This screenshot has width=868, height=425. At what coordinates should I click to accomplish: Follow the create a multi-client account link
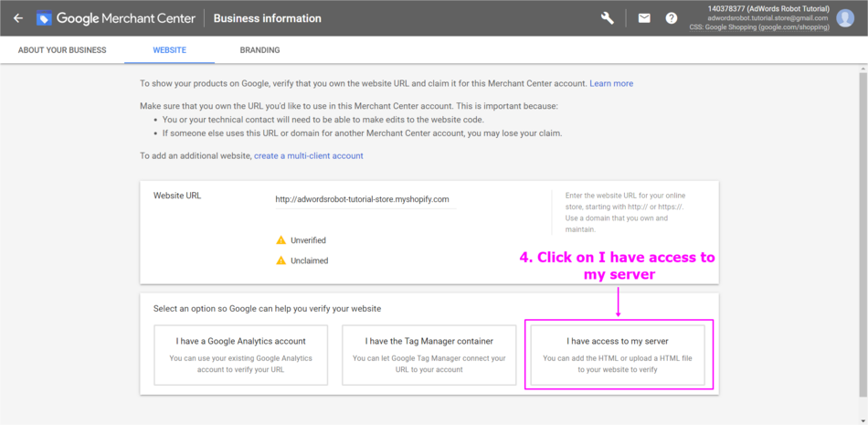pos(308,156)
